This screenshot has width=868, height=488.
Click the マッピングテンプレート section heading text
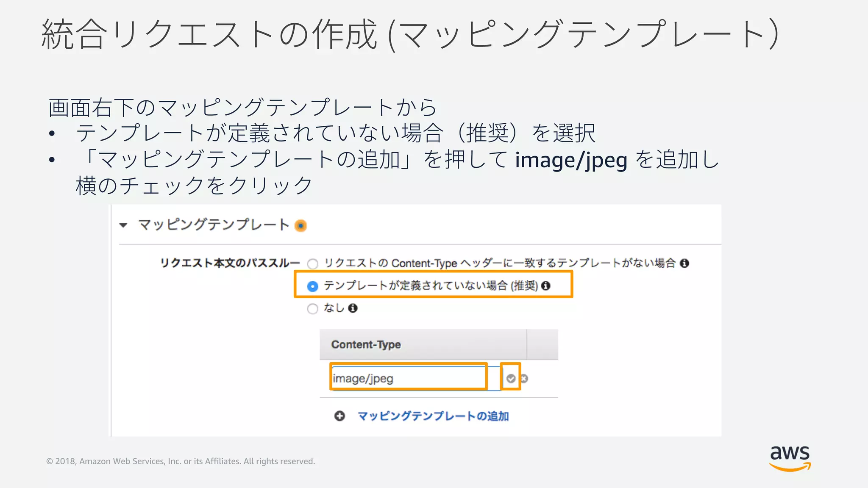214,225
